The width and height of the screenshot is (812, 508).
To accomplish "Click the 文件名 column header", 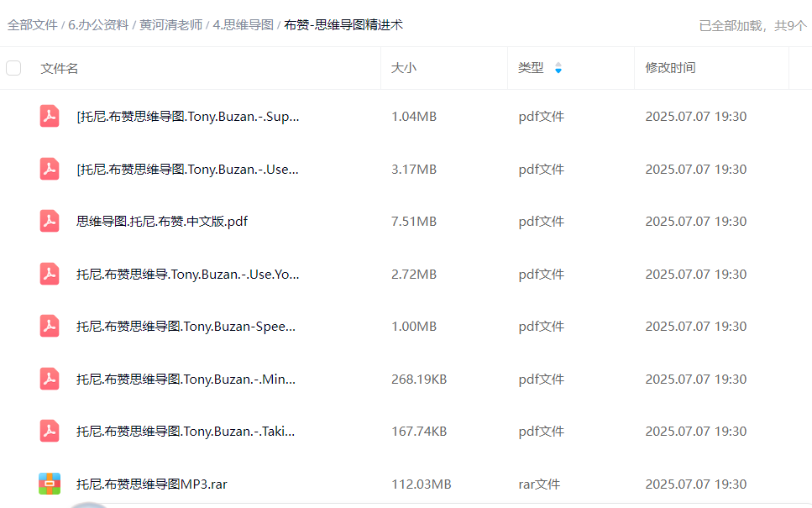I will click(60, 68).
